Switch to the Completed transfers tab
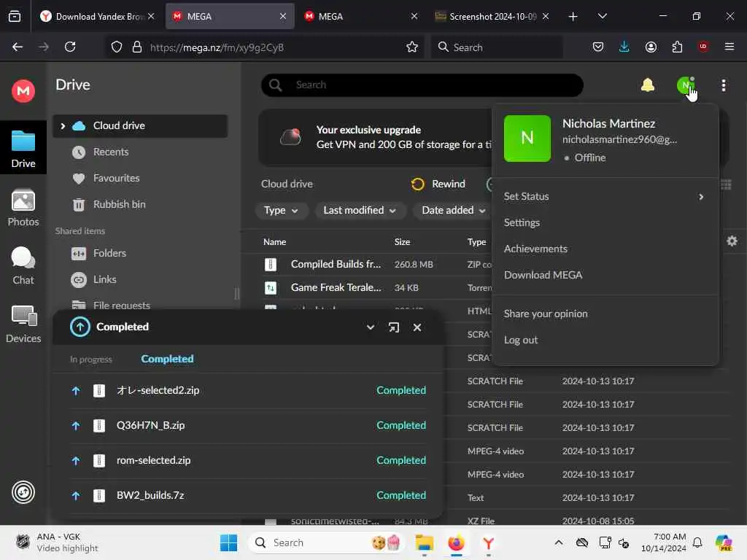Viewport: 747px width, 560px height. (x=167, y=359)
